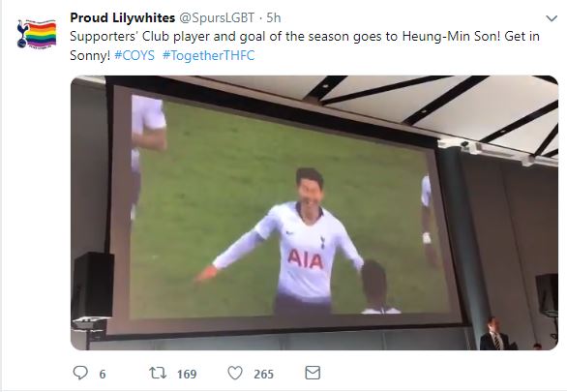
Task: Expand the tweet options chevron
Action: click(552, 18)
